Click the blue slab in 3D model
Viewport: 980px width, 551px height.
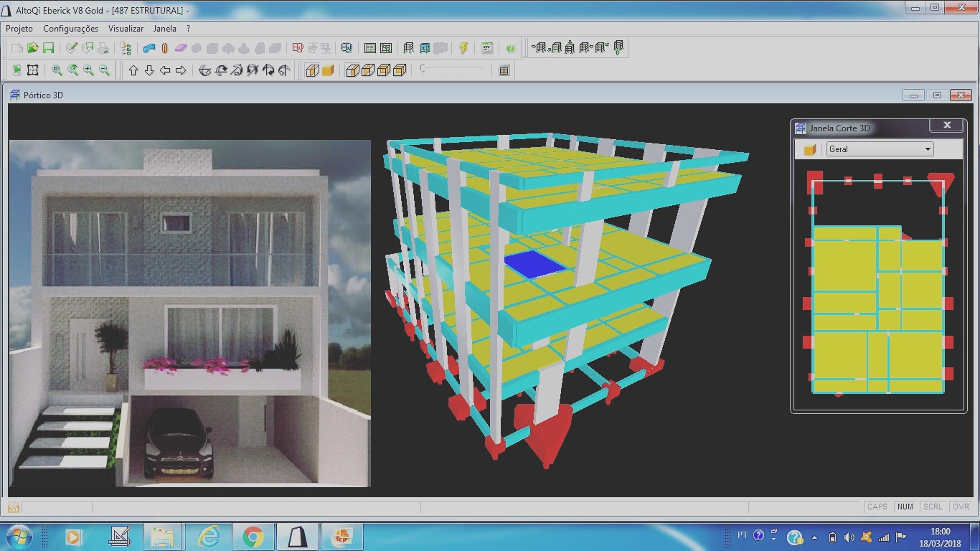534,263
